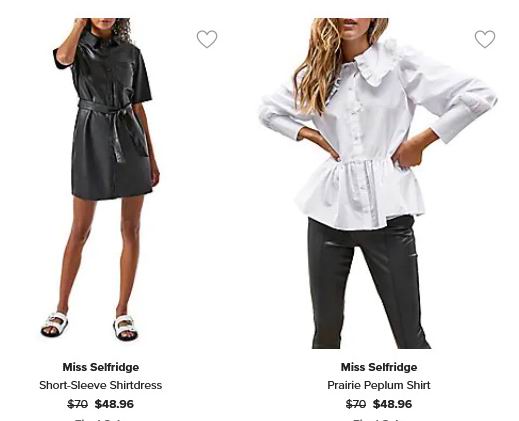Click the Final Sale label below Shirtdress price
The height and width of the screenshot is (421, 519).
pyautogui.click(x=101, y=419)
